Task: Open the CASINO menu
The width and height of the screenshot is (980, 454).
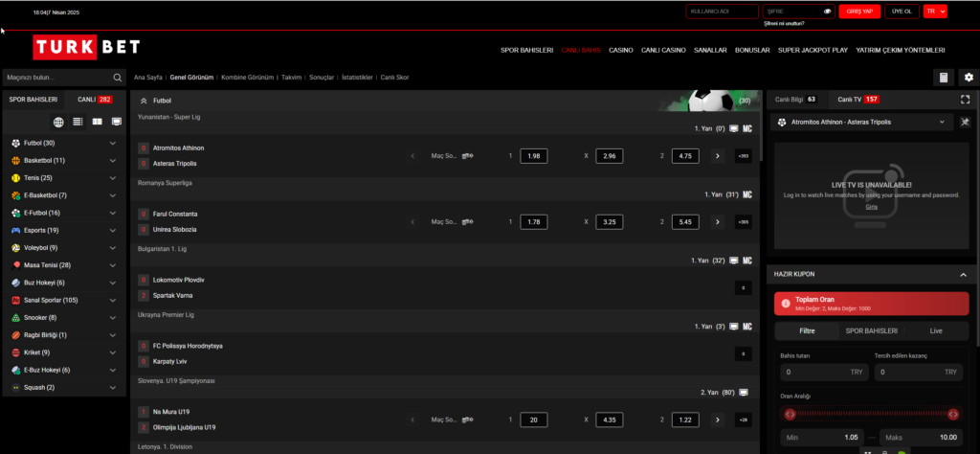Action: pos(621,50)
